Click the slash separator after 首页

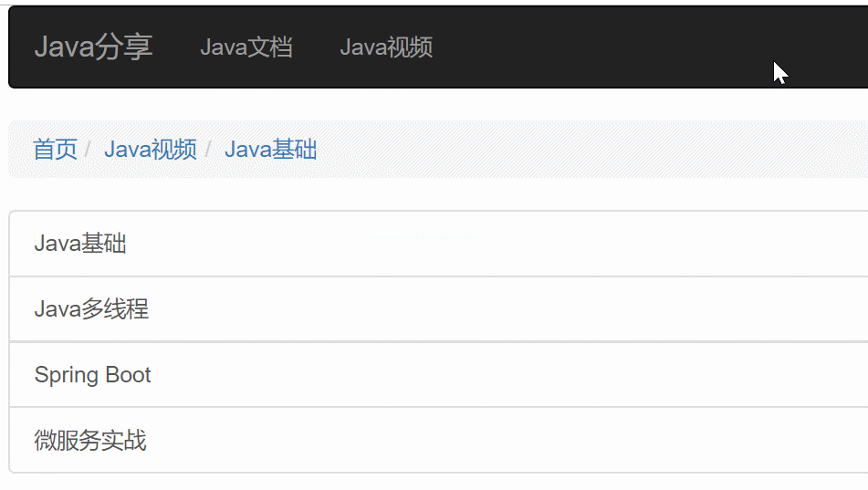click(x=88, y=150)
